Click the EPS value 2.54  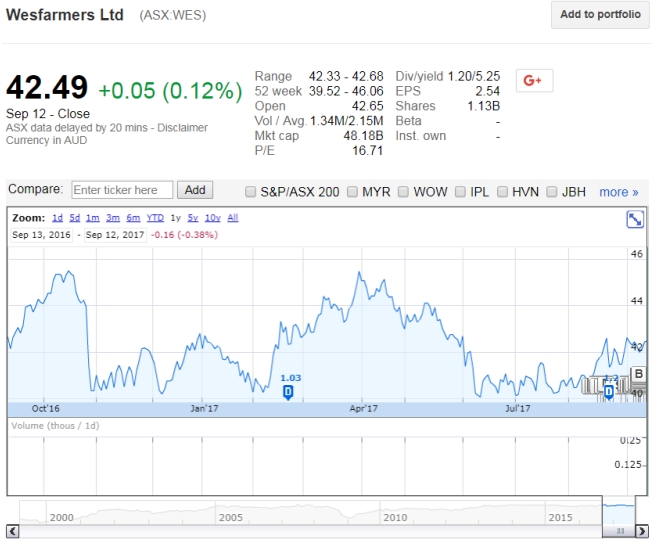coord(488,91)
